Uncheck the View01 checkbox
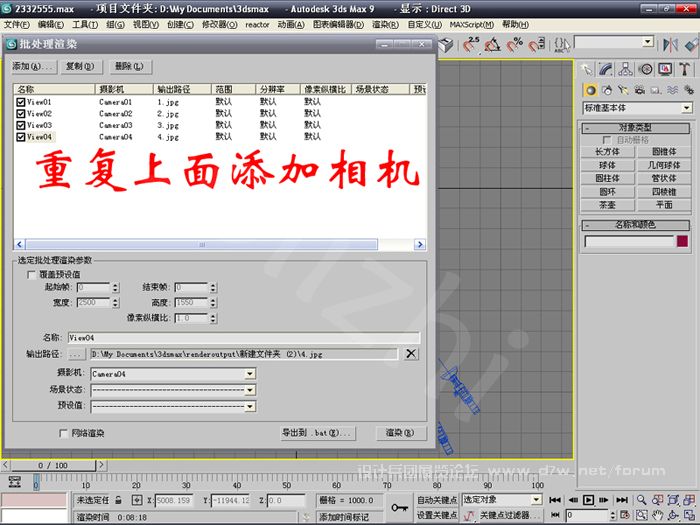This screenshot has width=700, height=525. click(21, 102)
